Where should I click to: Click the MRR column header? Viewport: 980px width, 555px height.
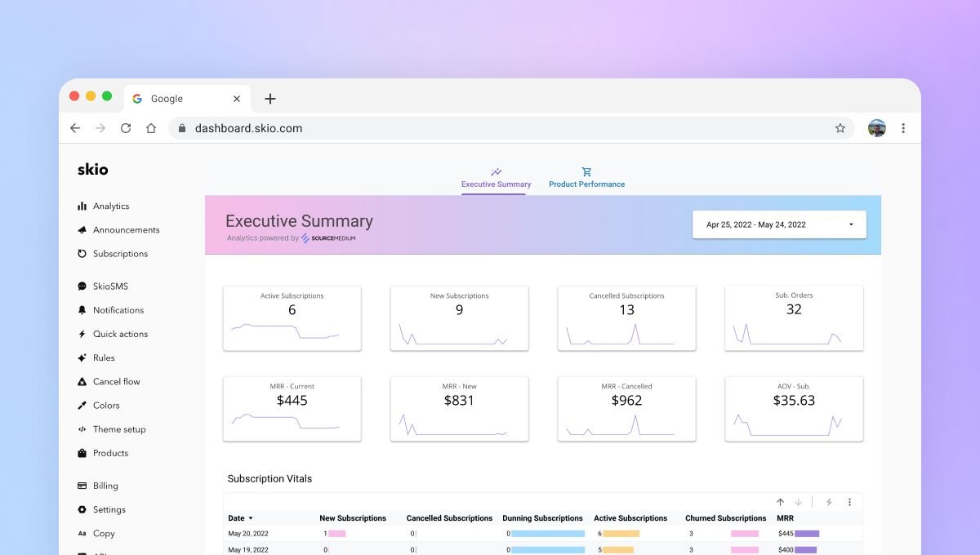[x=785, y=518]
